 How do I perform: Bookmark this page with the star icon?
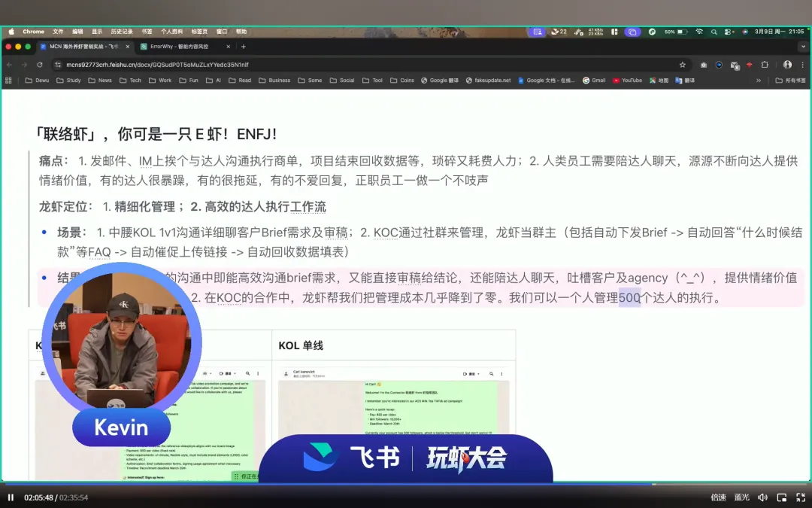point(683,65)
